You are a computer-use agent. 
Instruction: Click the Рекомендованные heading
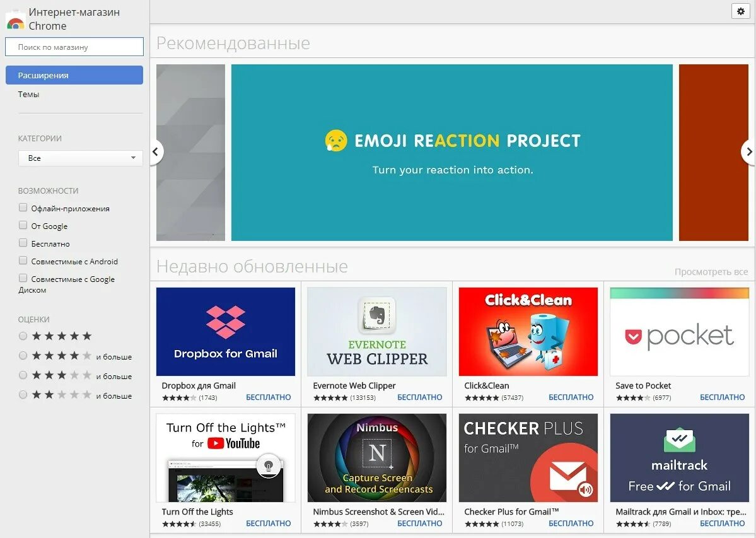click(233, 44)
